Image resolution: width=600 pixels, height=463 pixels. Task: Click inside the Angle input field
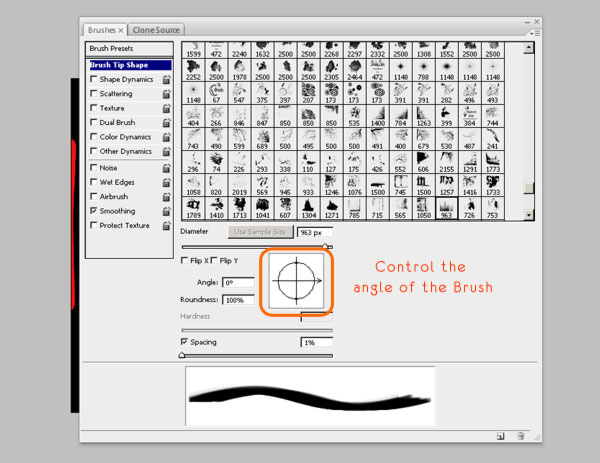(x=237, y=283)
